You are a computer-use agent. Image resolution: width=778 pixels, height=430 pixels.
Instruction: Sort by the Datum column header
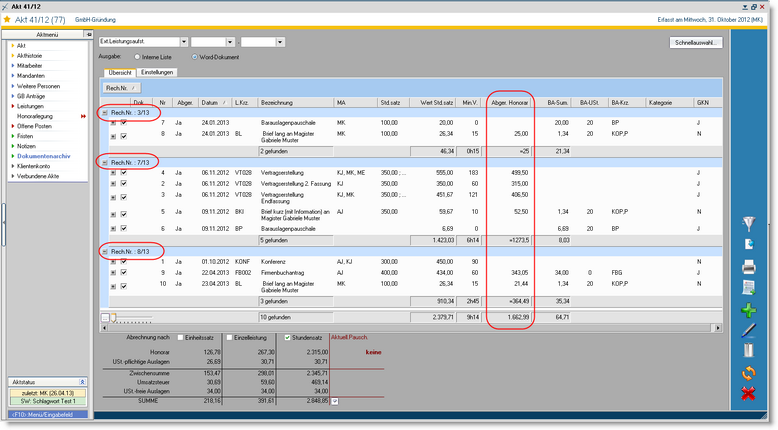[x=214, y=103]
